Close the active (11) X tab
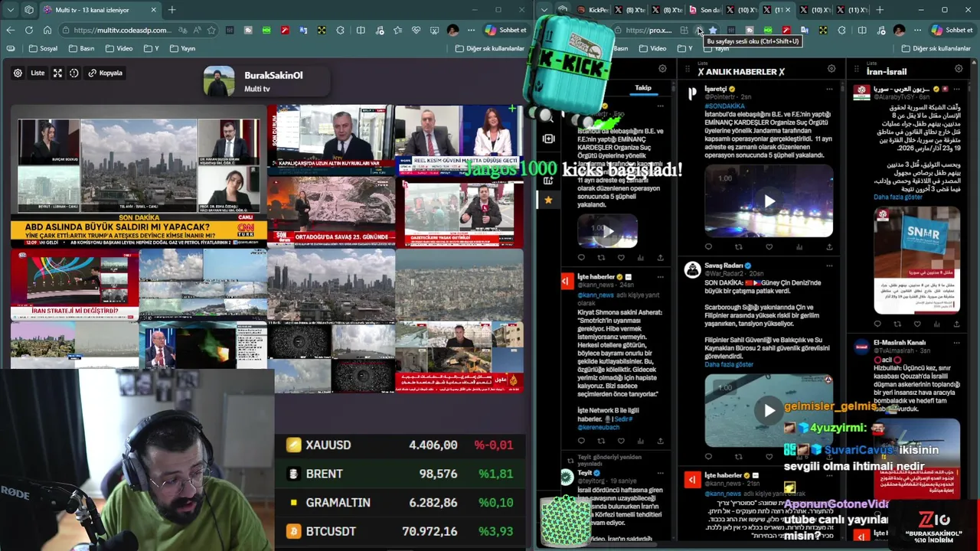This screenshot has width=980, height=551. tap(788, 10)
